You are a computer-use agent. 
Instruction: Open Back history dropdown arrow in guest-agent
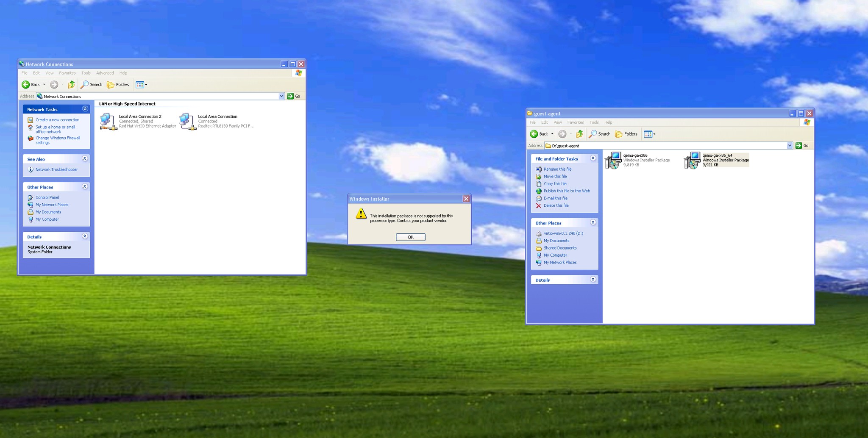tap(552, 134)
